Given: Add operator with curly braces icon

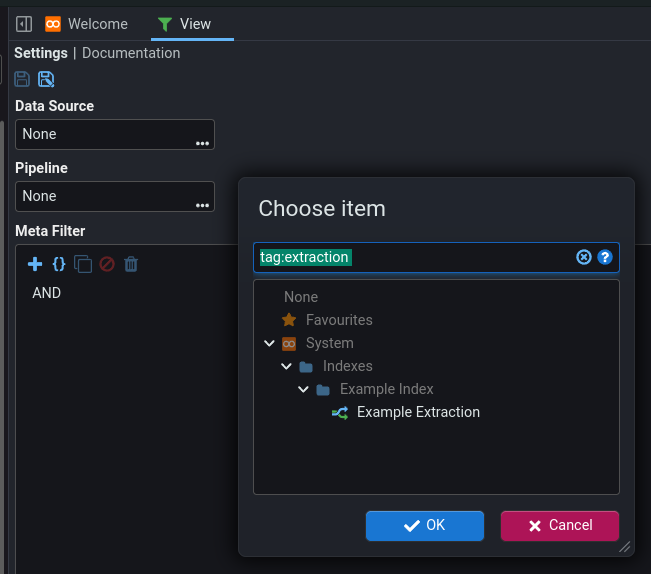Looking at the screenshot, I should pos(59,264).
